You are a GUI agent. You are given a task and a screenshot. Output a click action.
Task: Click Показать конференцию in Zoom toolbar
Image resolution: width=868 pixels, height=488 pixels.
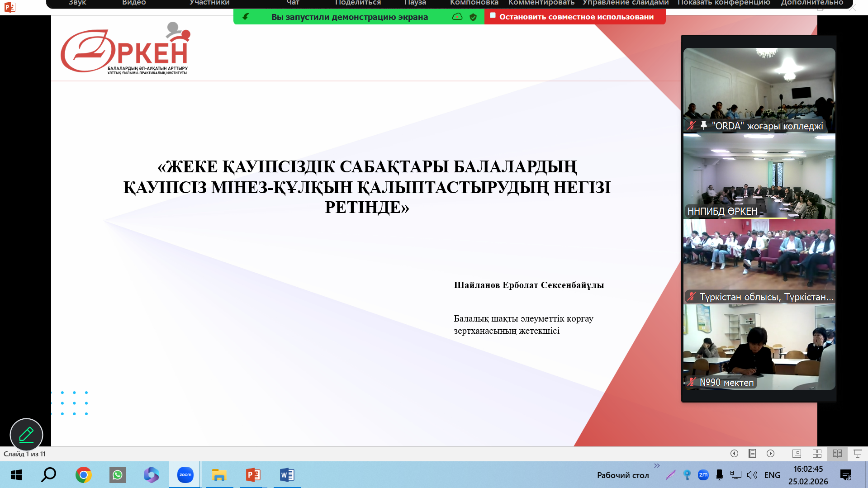(724, 3)
